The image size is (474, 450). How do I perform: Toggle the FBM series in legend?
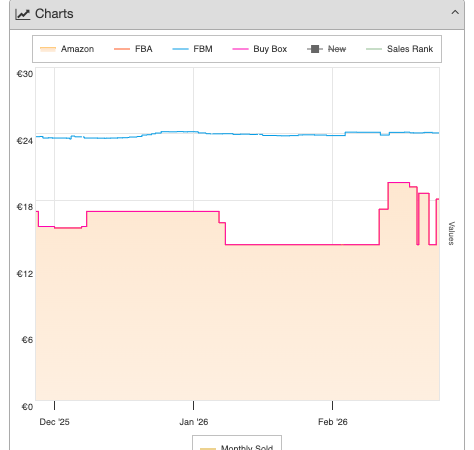coord(192,49)
